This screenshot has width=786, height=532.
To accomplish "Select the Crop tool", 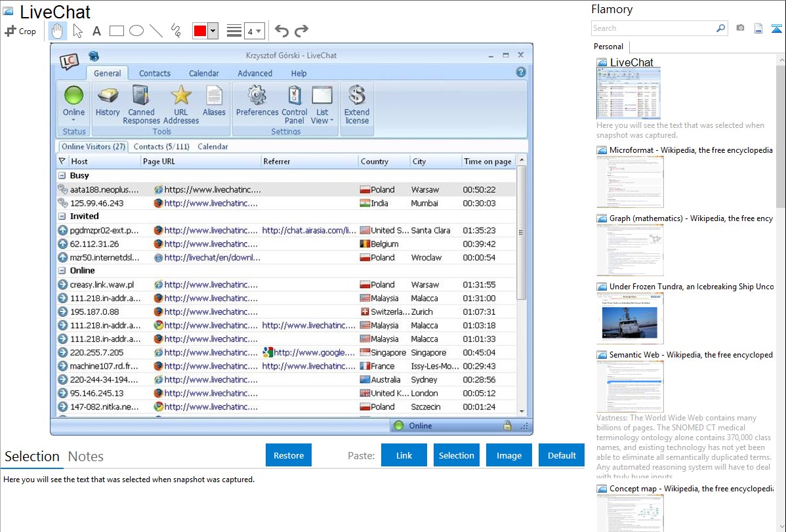I will click(x=20, y=31).
